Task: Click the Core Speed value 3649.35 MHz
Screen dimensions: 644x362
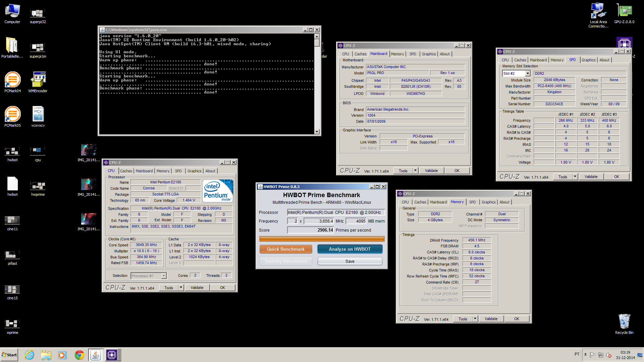Action: [x=146, y=245]
